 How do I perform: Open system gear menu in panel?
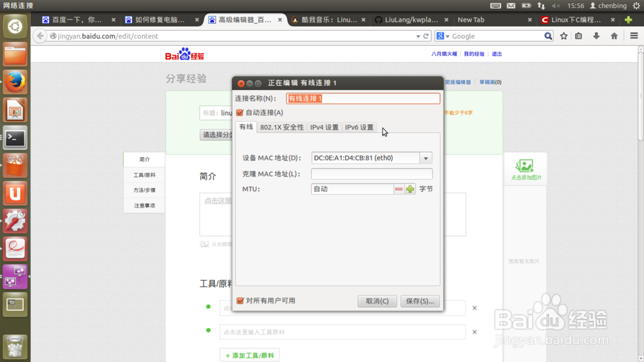pyautogui.click(x=636, y=6)
